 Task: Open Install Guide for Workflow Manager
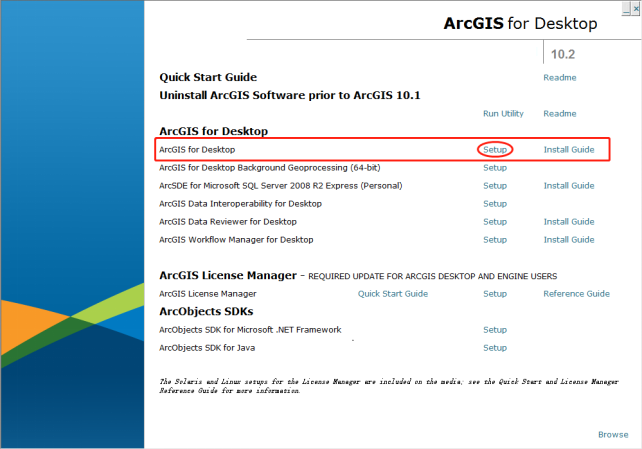[569, 239]
